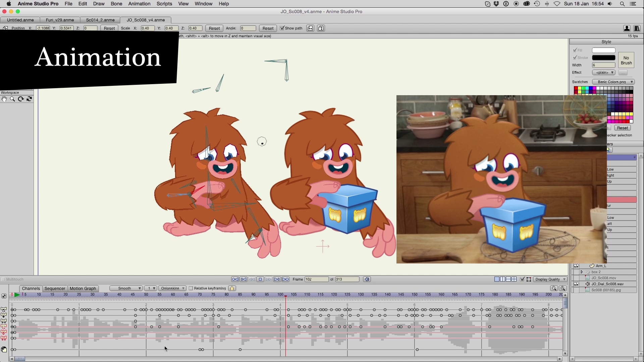The height and width of the screenshot is (362, 644).
Task: Click the output frame rectangle icon
Action: (529, 279)
